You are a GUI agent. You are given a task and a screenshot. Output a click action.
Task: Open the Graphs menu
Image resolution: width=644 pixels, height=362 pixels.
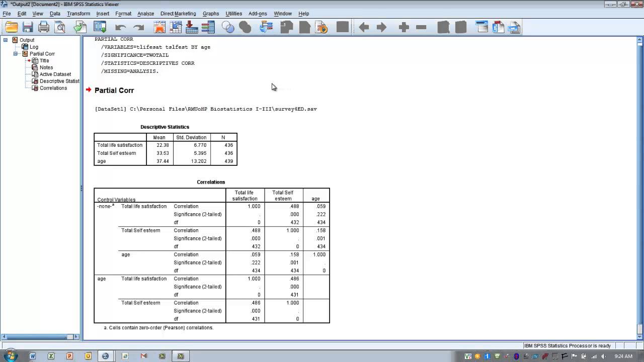(x=211, y=14)
